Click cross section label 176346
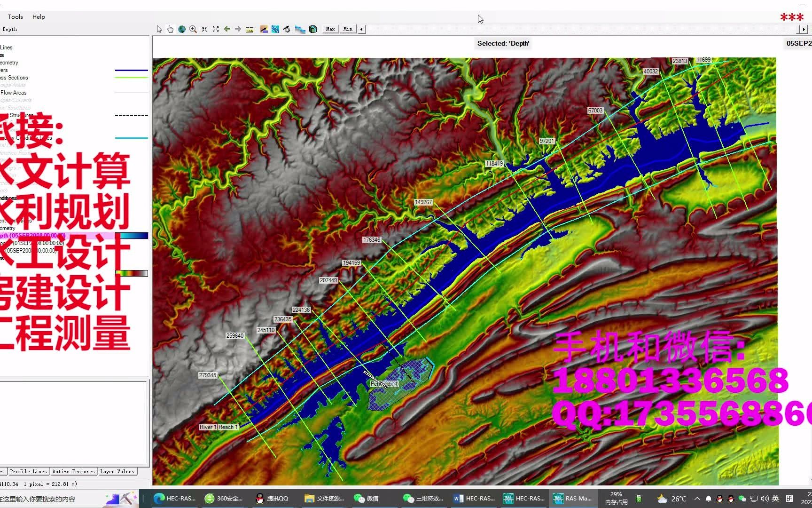This screenshot has width=812, height=508. (x=372, y=240)
